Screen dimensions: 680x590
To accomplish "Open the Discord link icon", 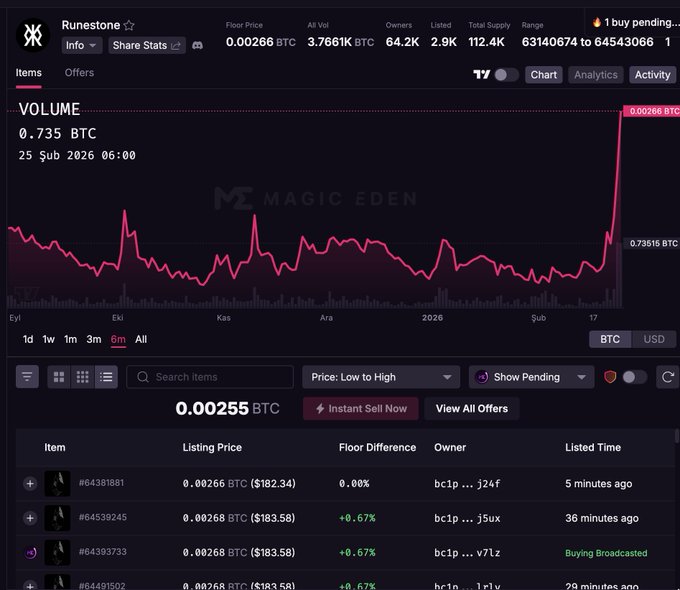I will tap(198, 45).
